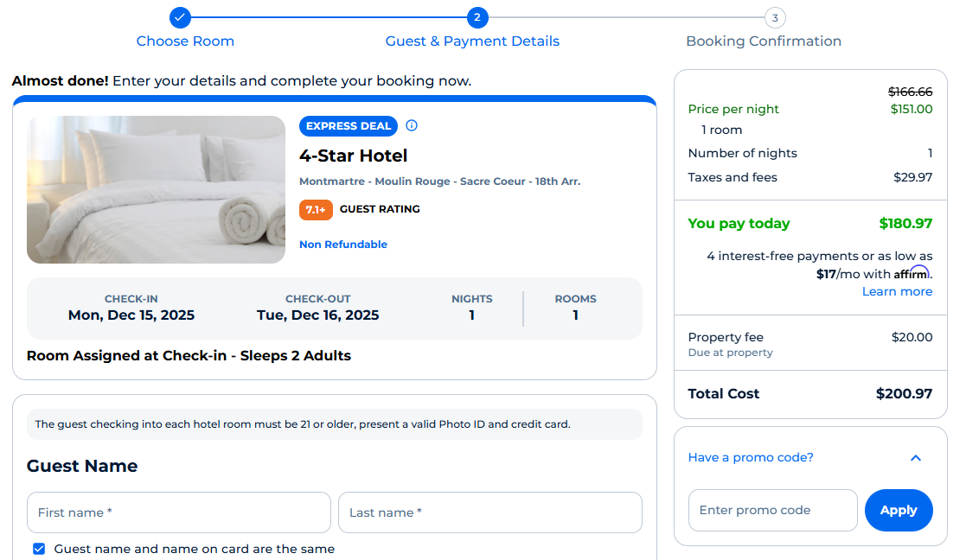Click the hotel room photo thumbnail

coord(156,189)
